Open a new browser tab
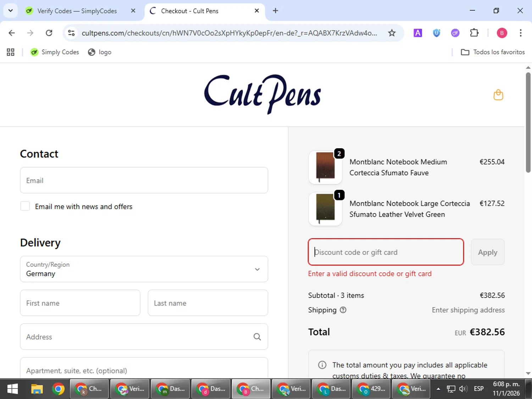This screenshot has height=399, width=532. (x=275, y=11)
